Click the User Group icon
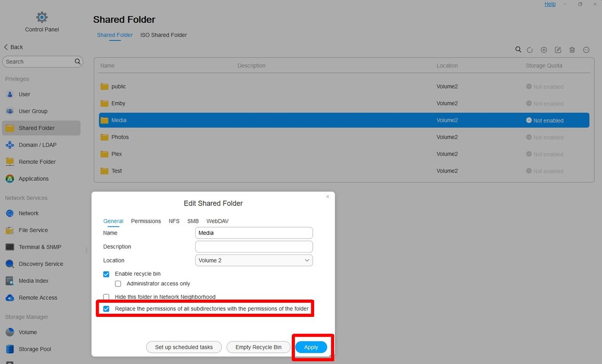602x364 pixels. pos(10,111)
